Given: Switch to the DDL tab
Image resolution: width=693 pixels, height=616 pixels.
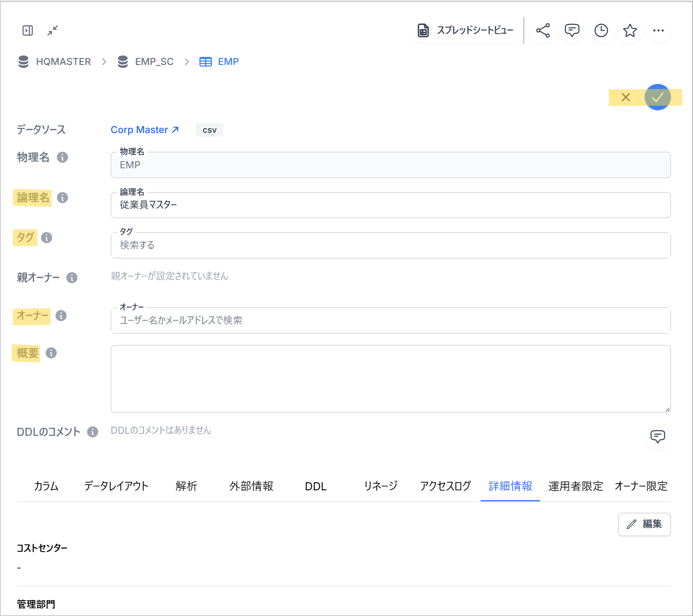Looking at the screenshot, I should pos(316,486).
